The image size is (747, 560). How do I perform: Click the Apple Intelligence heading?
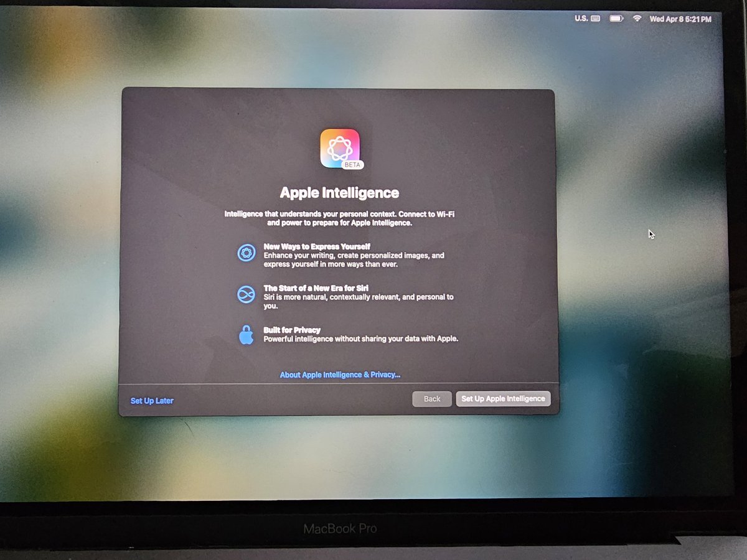pos(339,192)
